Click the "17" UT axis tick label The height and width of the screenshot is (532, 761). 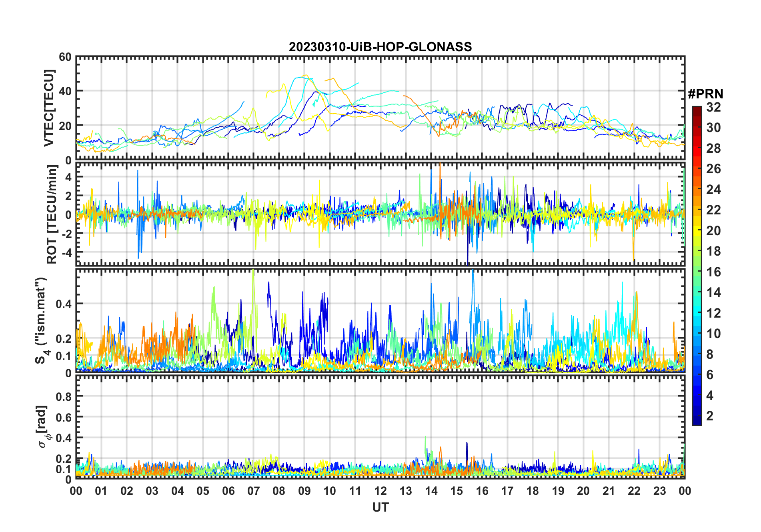[507, 491]
